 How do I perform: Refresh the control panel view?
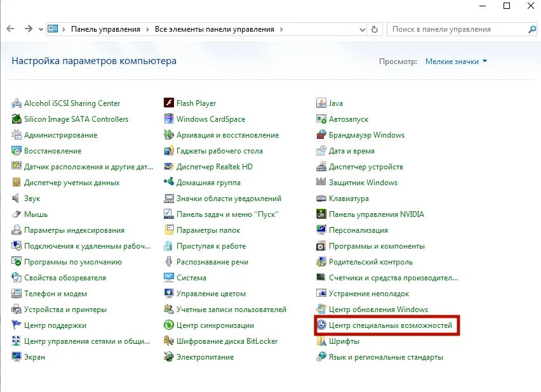tap(375, 30)
